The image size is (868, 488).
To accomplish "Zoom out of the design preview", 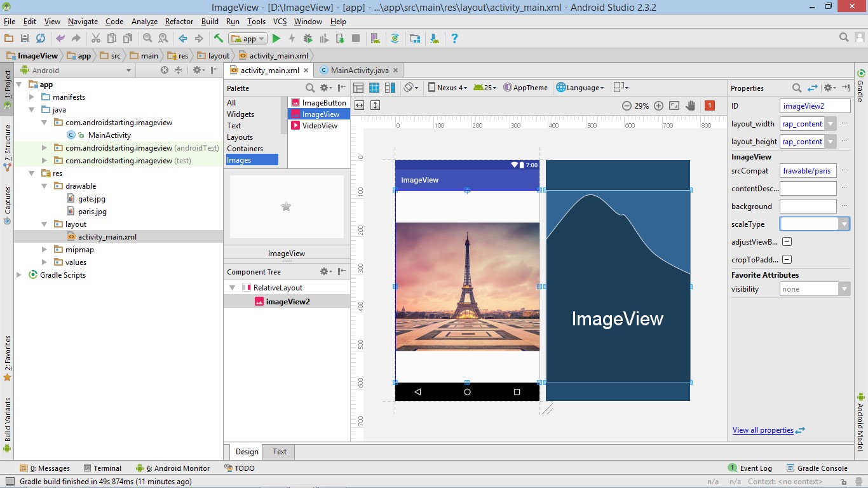I will pos(627,105).
